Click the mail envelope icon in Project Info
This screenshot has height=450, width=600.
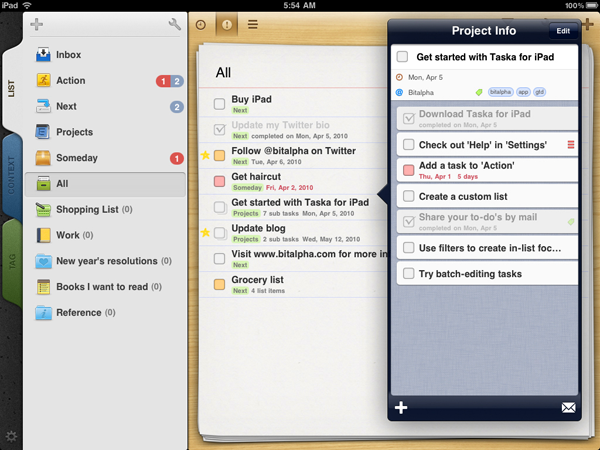(568, 408)
